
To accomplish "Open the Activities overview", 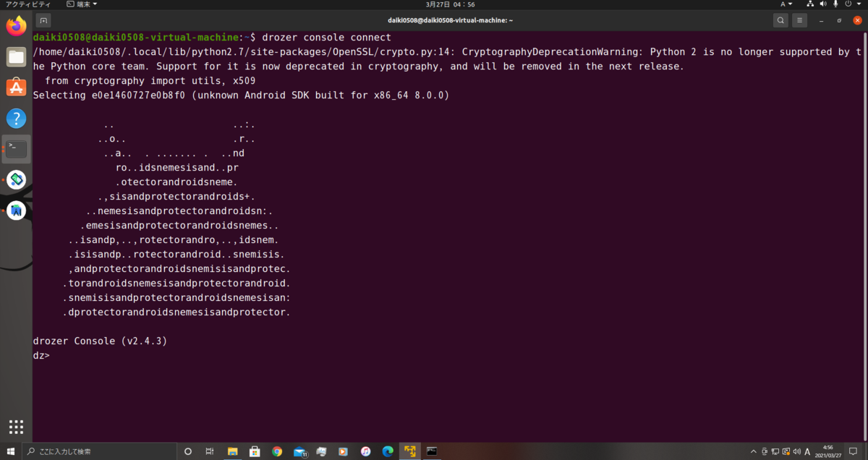I will pyautogui.click(x=27, y=4).
